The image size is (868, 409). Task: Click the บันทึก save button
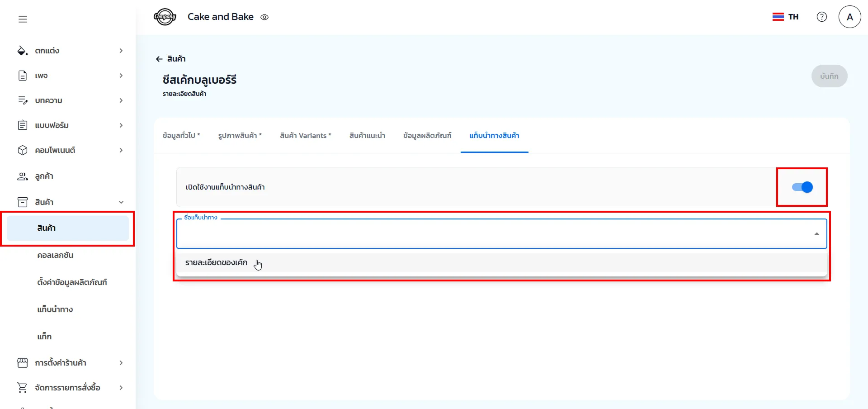829,76
